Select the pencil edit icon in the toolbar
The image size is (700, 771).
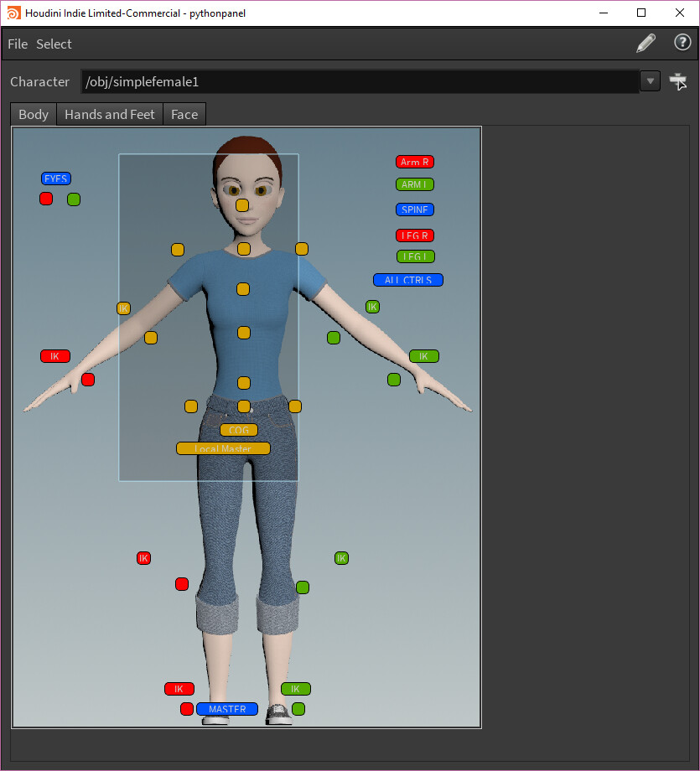pos(646,43)
